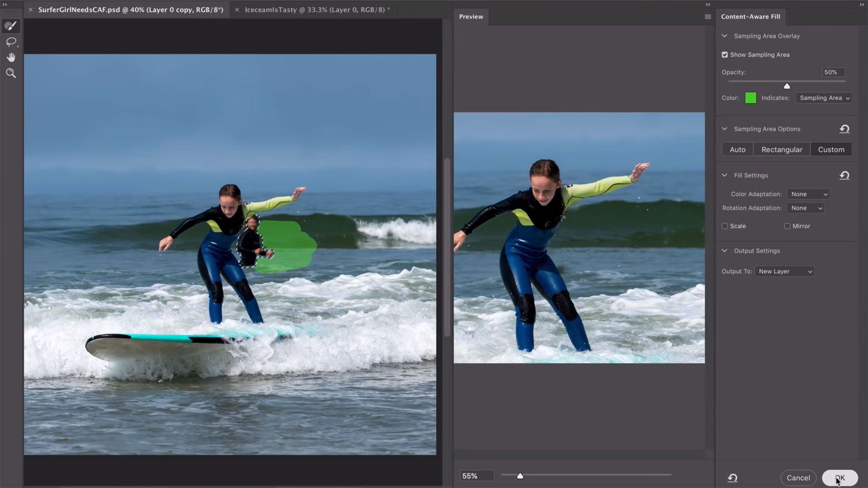Enable Scale in Fill Settings
Screen dimensions: 868x488
[x=725, y=226]
